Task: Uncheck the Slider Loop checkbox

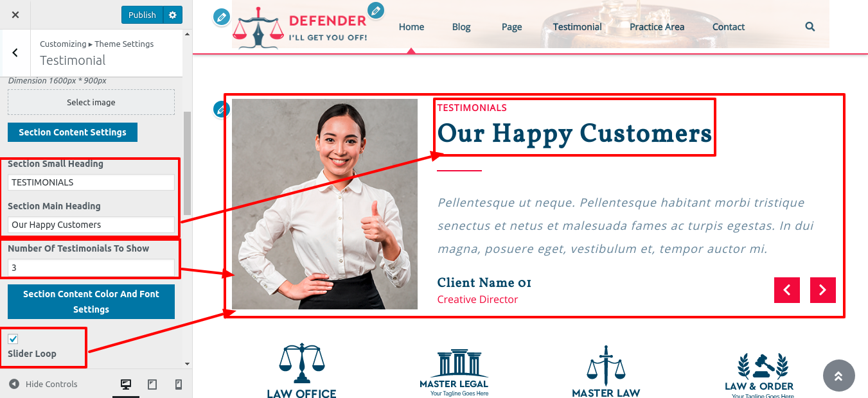Action: click(x=13, y=339)
